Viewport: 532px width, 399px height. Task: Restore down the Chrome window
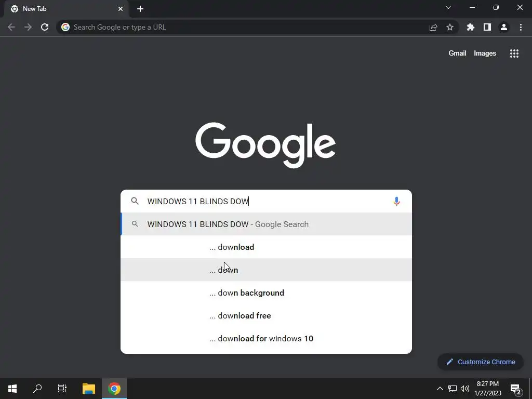496,7
